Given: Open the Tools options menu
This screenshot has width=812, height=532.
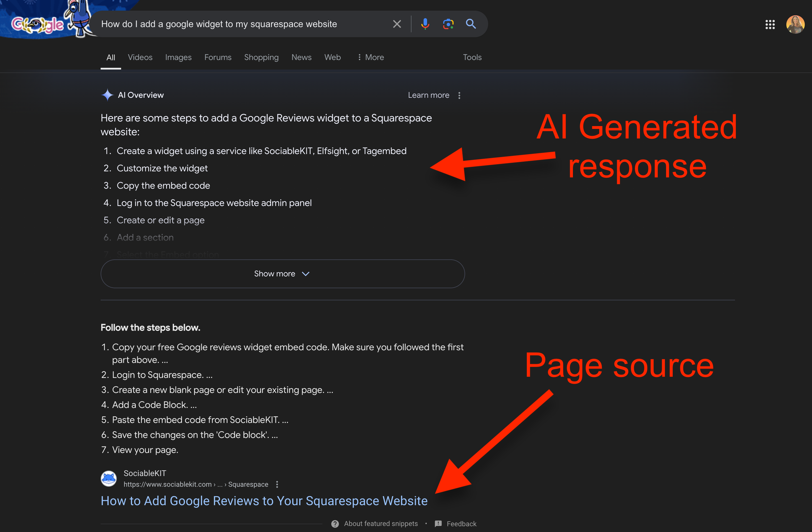Looking at the screenshot, I should point(472,58).
